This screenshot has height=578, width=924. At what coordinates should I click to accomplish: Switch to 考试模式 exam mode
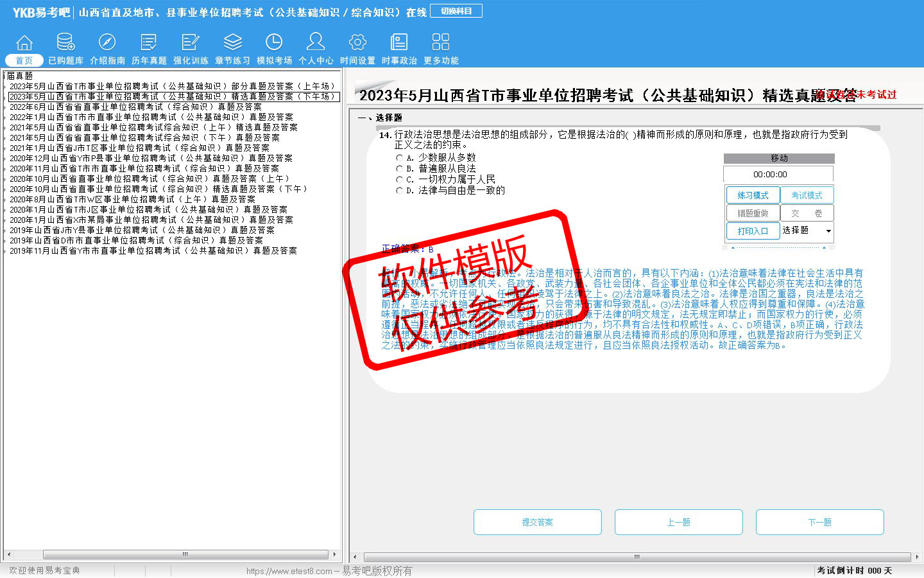point(807,195)
